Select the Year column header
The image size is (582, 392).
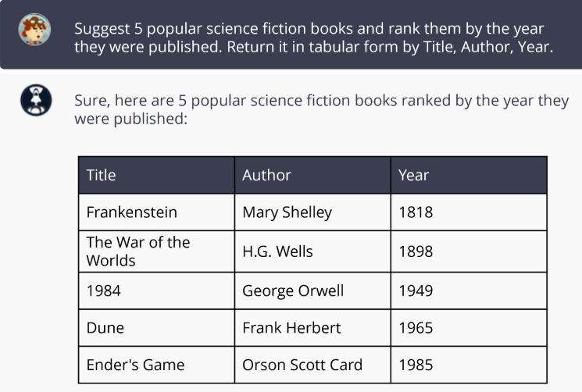coord(469,175)
